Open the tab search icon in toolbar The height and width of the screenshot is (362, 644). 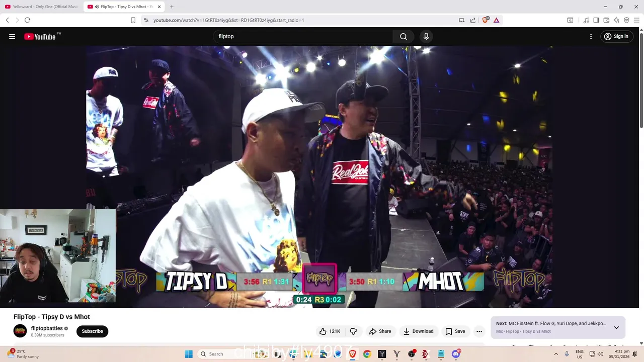click(570, 20)
